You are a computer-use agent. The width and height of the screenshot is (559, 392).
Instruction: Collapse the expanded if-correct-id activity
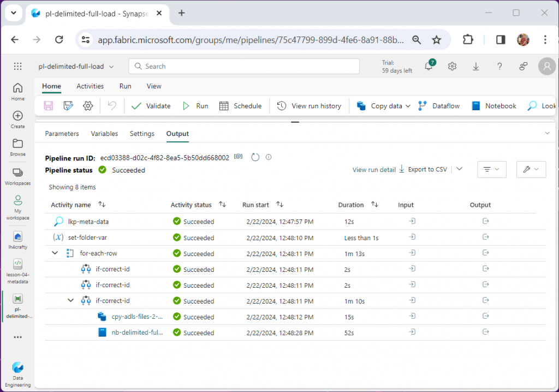tap(70, 300)
